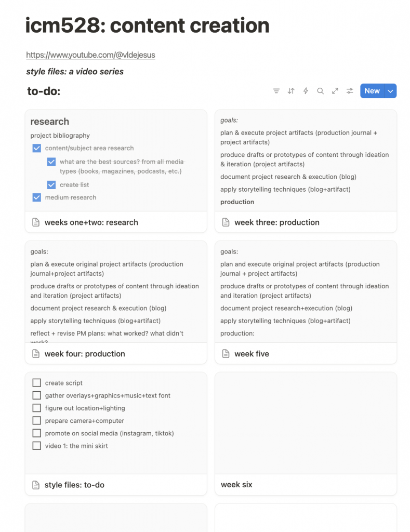Click page icon beside week five
Screen dimensions: 410x532
click(x=226, y=354)
